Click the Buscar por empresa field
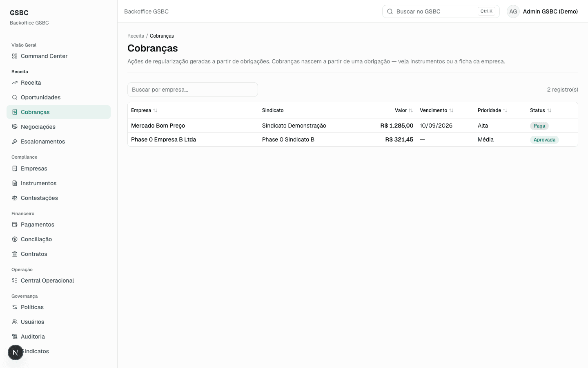Screen dimensions: 588x368 [x=193, y=90]
